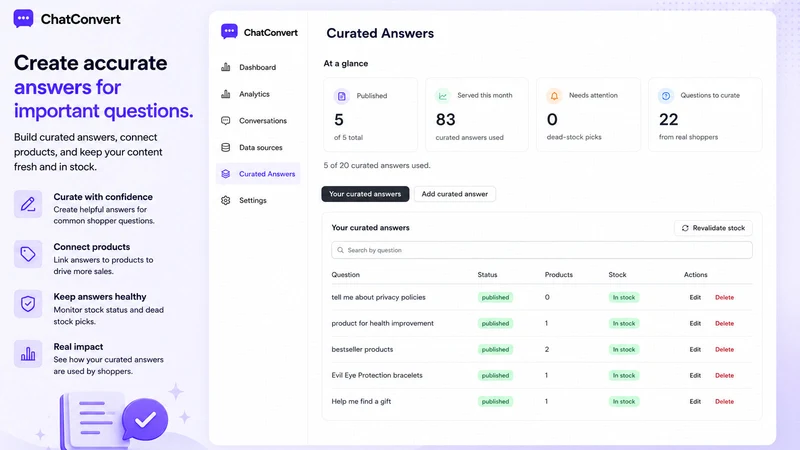Edit the Help me find a gift answer
The height and width of the screenshot is (450, 800).
click(x=695, y=402)
